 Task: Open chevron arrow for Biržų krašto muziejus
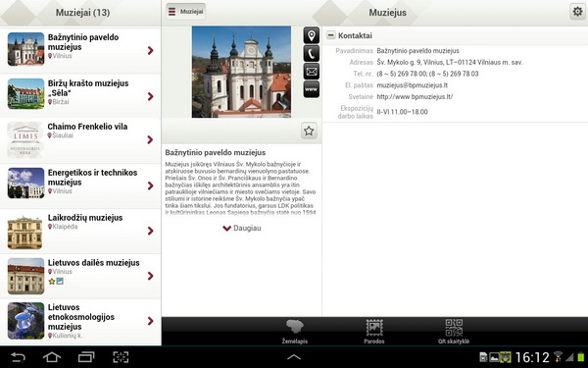click(x=150, y=96)
